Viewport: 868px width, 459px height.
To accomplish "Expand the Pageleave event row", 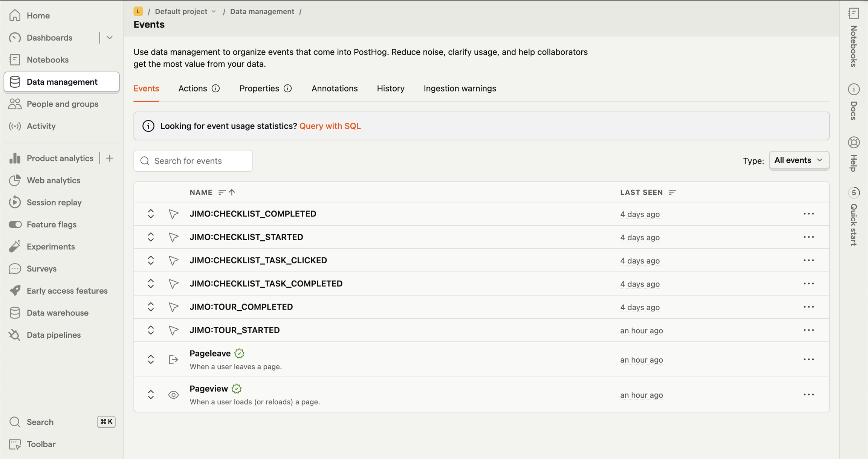I will tap(151, 360).
